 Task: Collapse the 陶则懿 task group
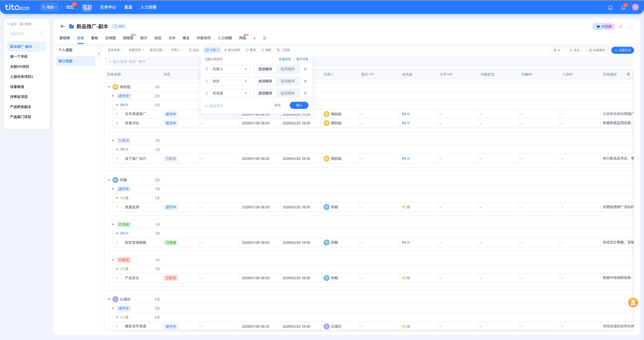point(109,87)
